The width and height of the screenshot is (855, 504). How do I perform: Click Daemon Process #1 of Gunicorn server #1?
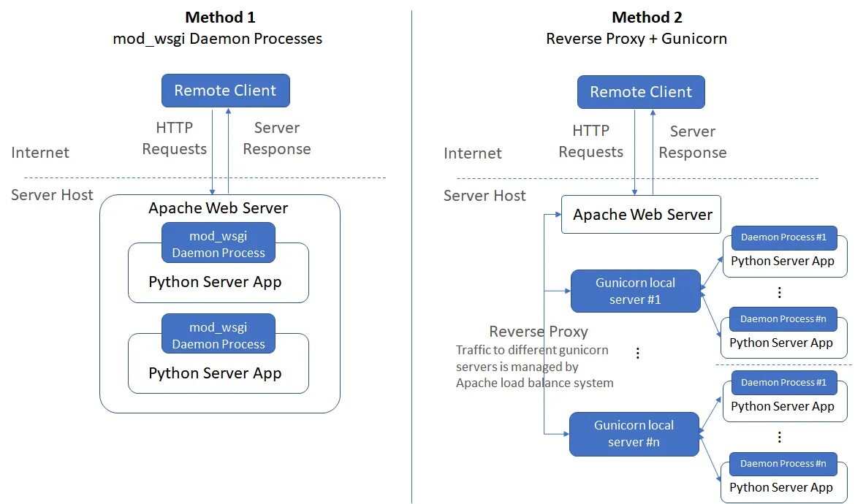point(784,237)
